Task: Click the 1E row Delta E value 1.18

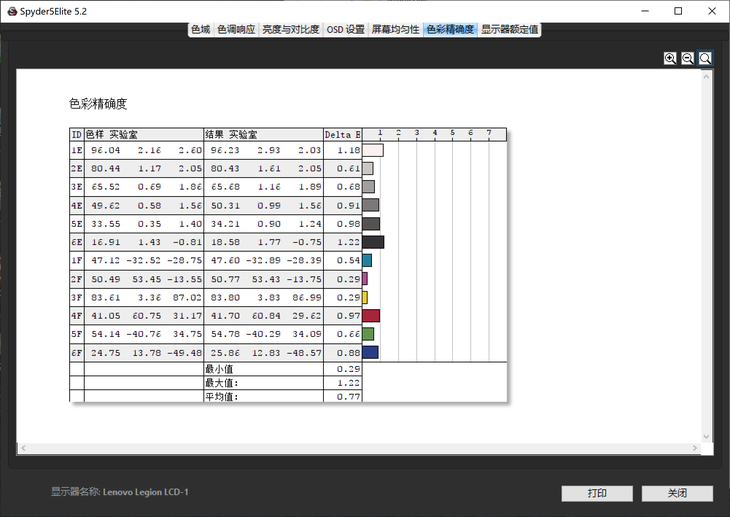Action: pyautogui.click(x=348, y=150)
